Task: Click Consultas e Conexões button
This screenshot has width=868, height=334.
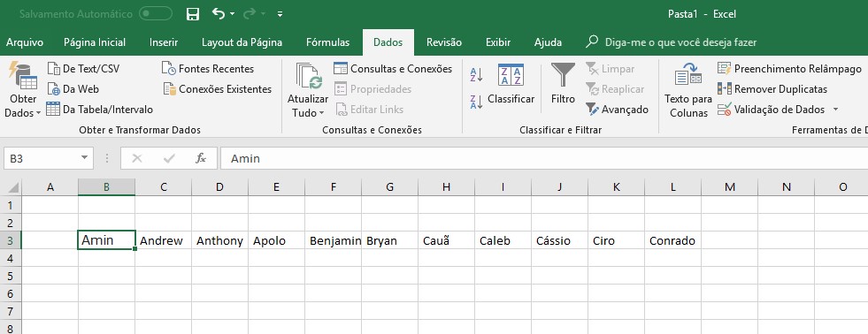Action: coord(394,69)
